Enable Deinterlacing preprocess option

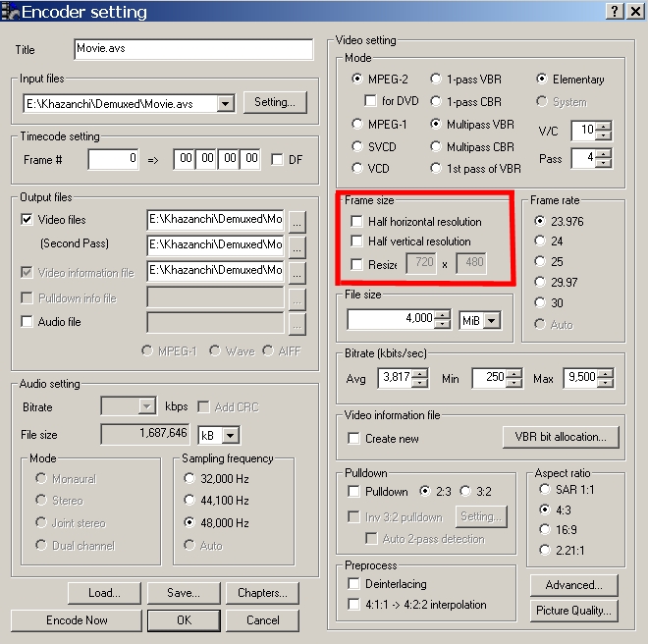pyautogui.click(x=353, y=583)
